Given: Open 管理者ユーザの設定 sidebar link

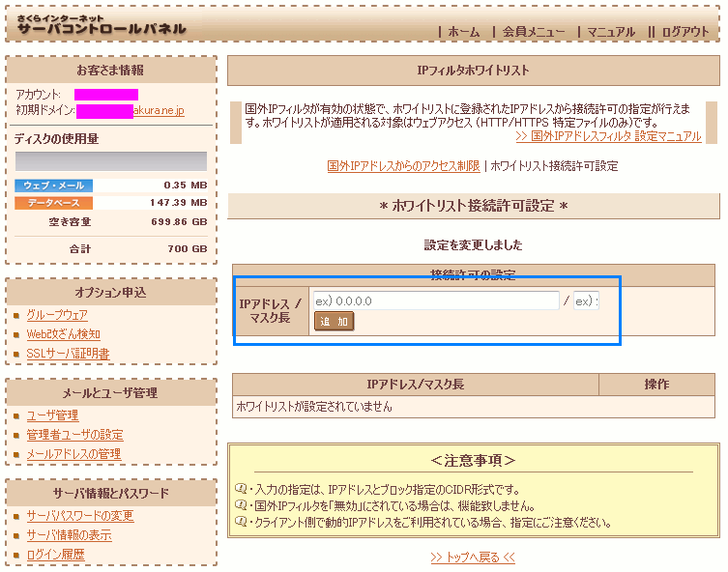Looking at the screenshot, I should coord(74,435).
